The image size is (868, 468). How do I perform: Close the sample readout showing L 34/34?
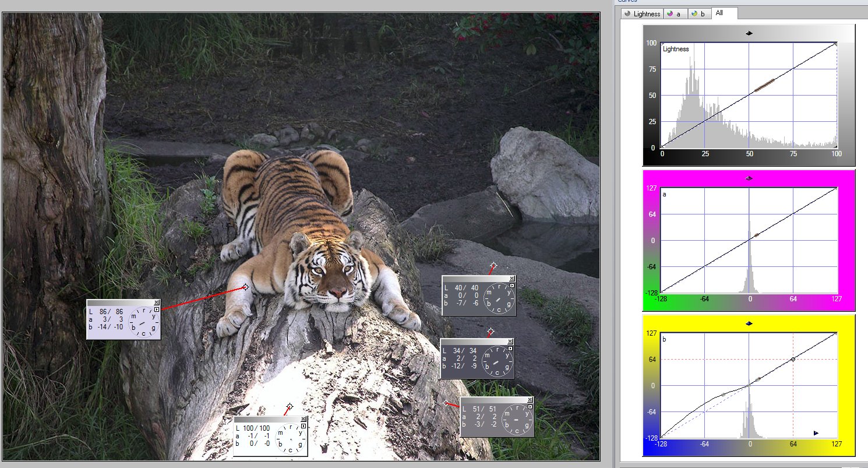click(510, 342)
